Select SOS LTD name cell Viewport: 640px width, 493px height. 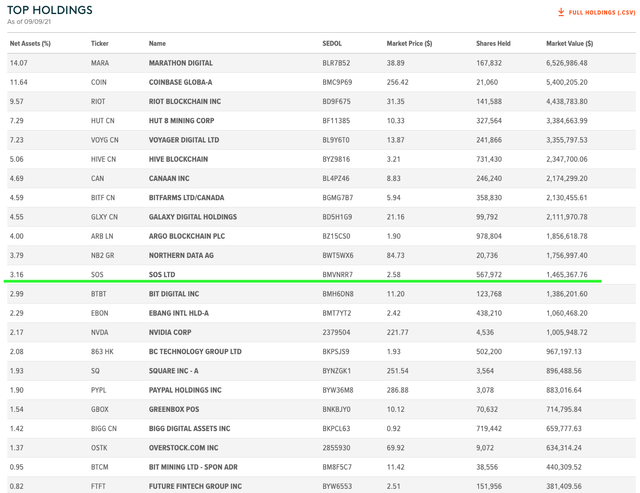(x=162, y=274)
